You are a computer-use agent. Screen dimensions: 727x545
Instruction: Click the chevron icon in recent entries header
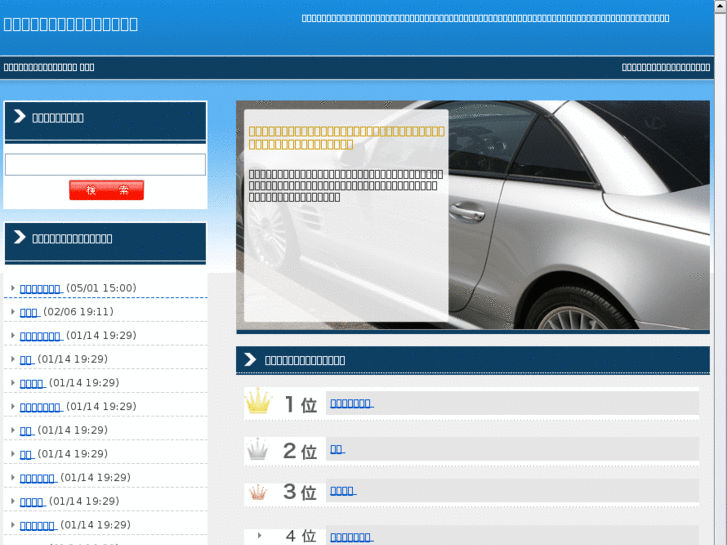19,237
